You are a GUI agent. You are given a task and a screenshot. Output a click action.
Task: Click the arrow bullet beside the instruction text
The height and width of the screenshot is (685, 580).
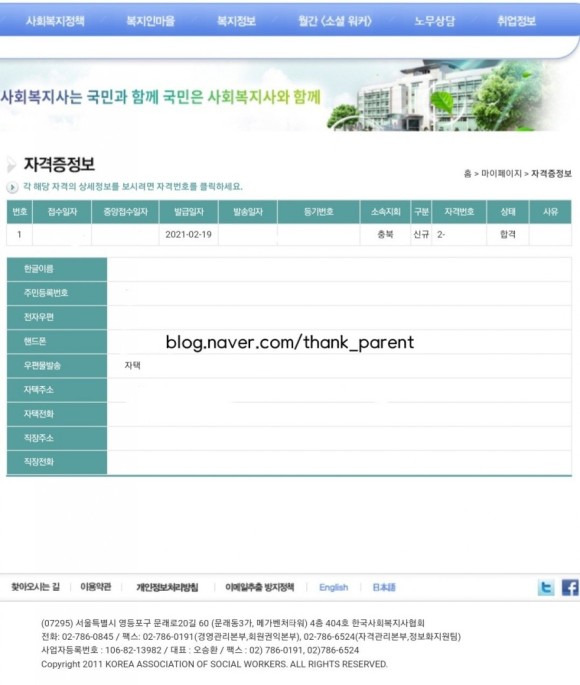(x=12, y=187)
